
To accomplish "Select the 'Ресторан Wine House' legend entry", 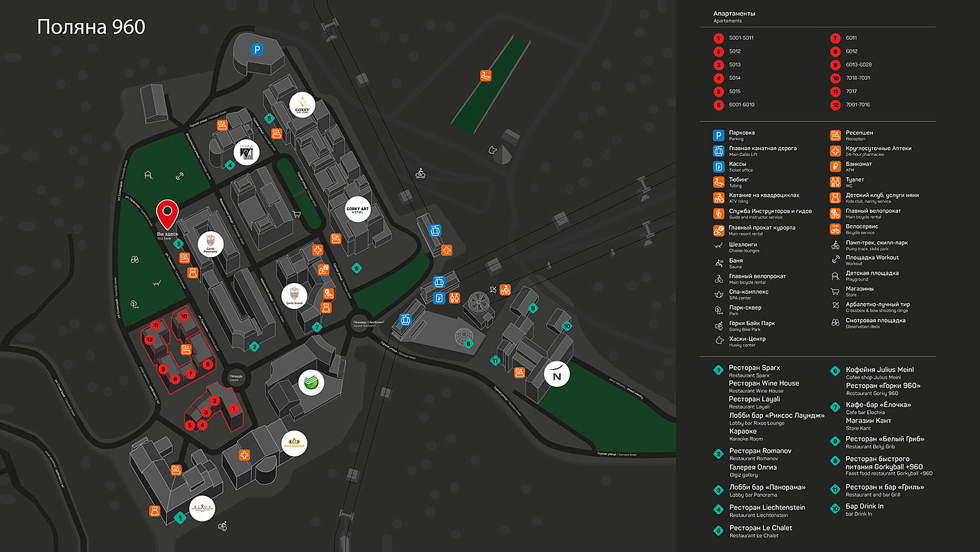I will (x=764, y=383).
